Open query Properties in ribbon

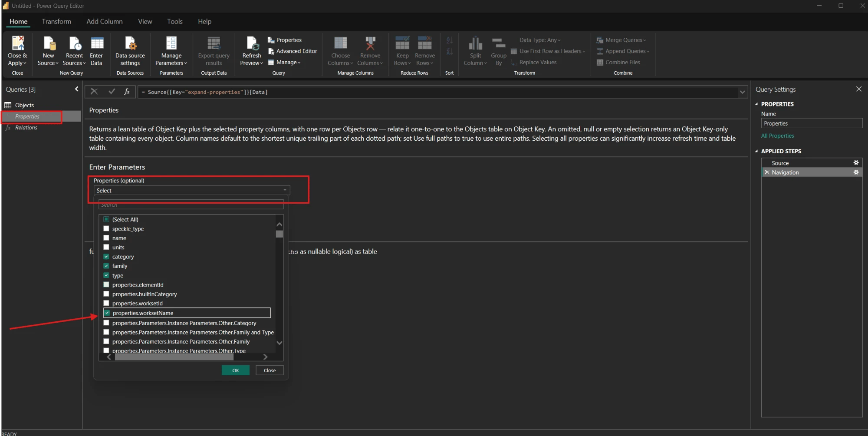pyautogui.click(x=285, y=40)
